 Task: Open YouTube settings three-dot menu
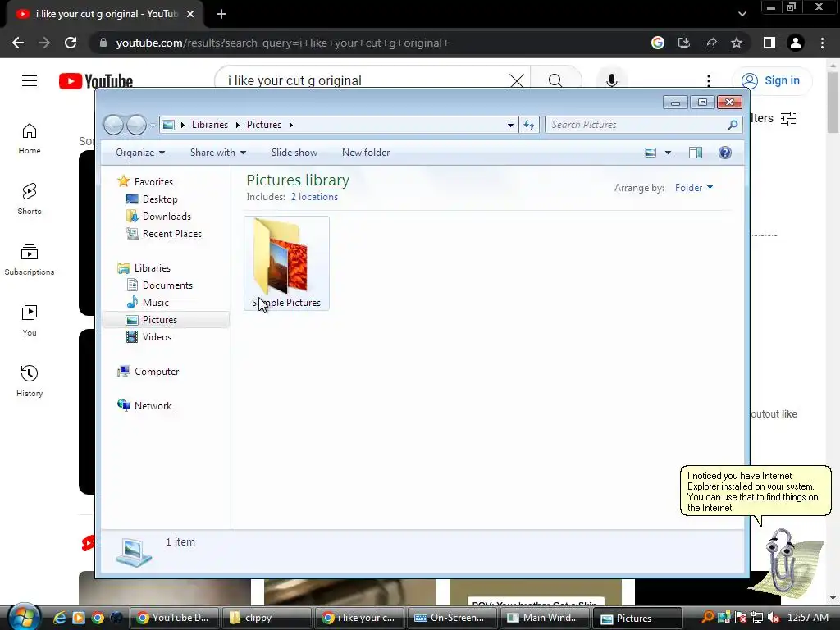coord(708,81)
